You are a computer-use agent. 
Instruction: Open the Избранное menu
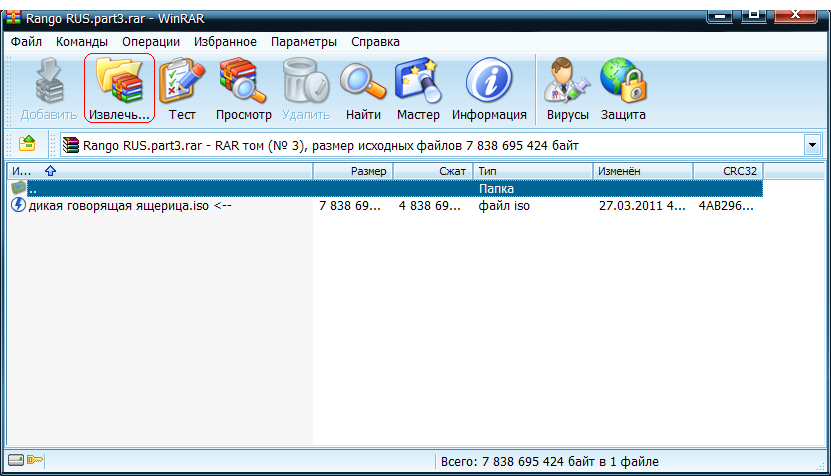click(225, 42)
